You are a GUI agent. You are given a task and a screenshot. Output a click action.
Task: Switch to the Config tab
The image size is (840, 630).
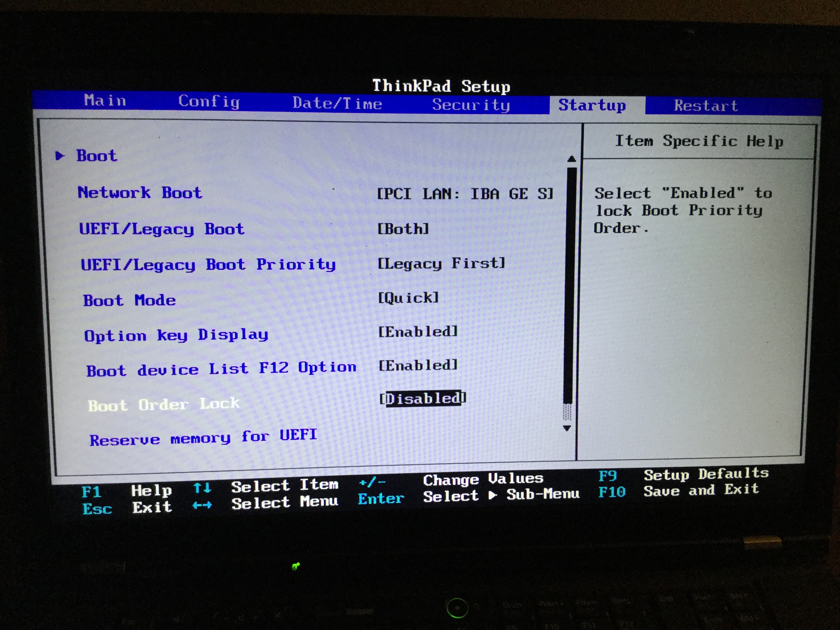(209, 101)
